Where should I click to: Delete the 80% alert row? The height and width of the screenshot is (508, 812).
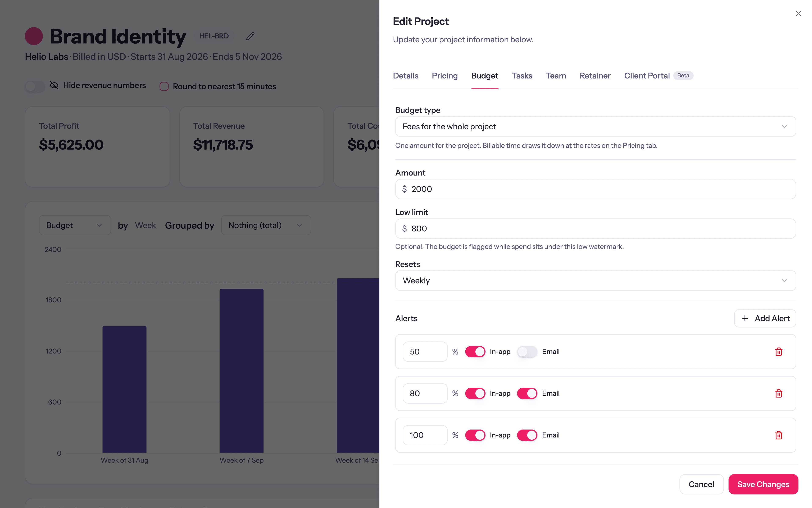778,393
